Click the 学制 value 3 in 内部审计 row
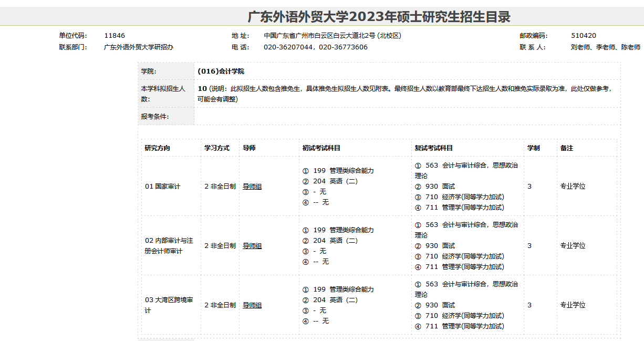The image size is (644, 341). coord(529,246)
